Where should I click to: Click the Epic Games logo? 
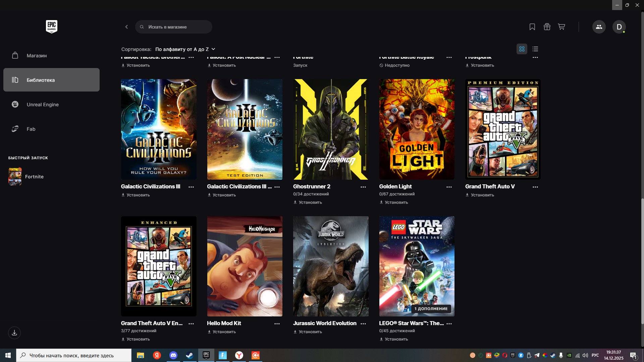pos(51,26)
